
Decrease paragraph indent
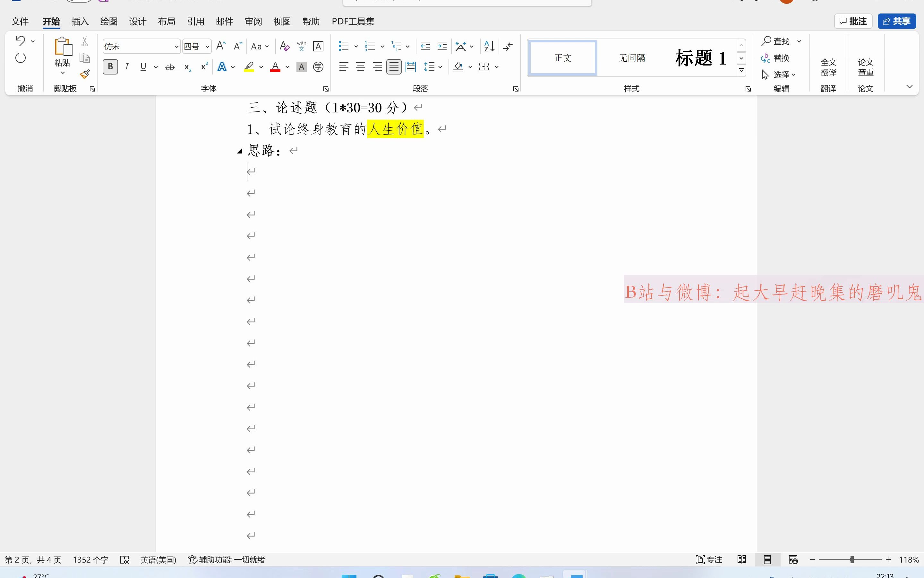[x=425, y=46]
